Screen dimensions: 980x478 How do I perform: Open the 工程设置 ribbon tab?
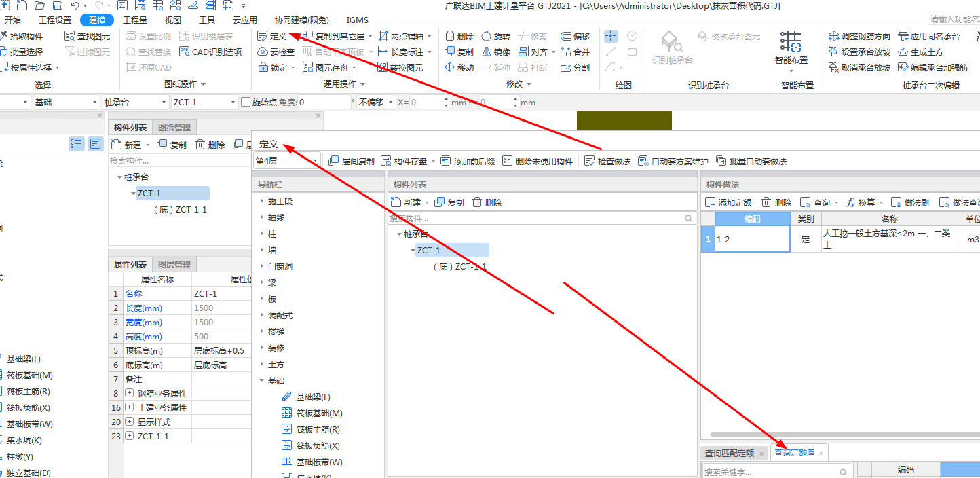(x=55, y=20)
